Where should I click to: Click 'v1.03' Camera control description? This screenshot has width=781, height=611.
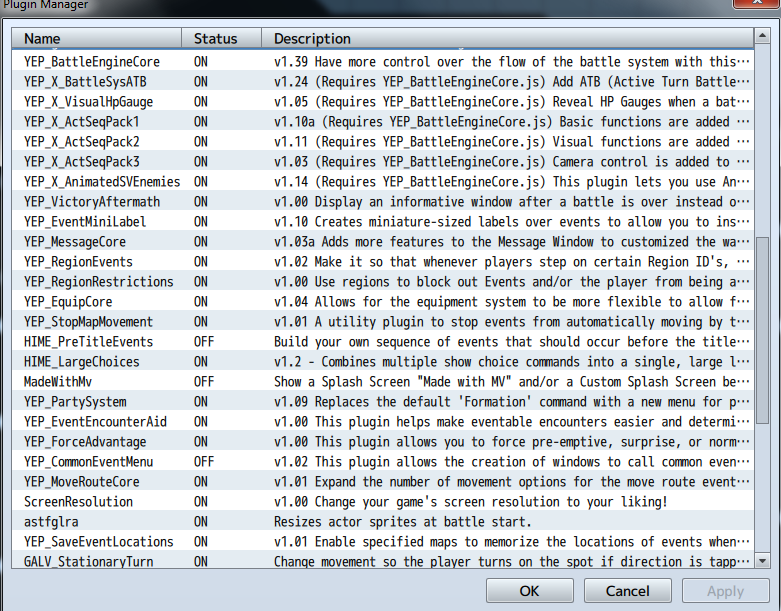(x=512, y=162)
